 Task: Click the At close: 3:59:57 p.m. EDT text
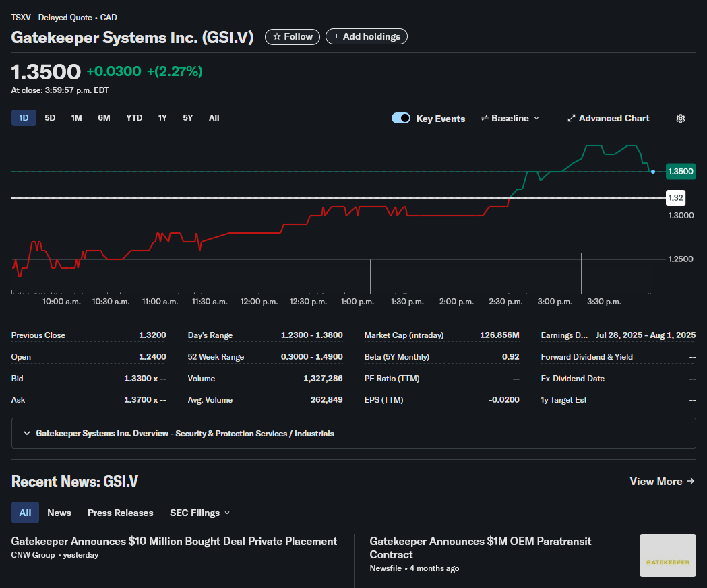(x=60, y=90)
